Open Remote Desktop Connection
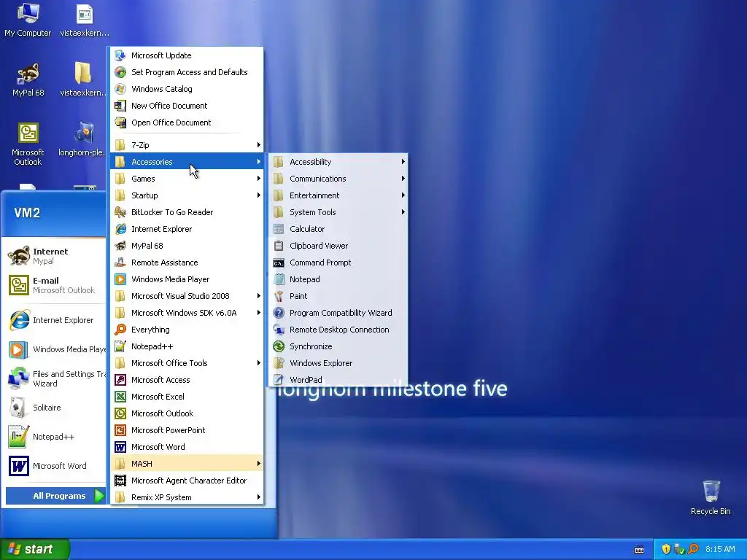Screen dimensions: 747x560 (x=338, y=330)
